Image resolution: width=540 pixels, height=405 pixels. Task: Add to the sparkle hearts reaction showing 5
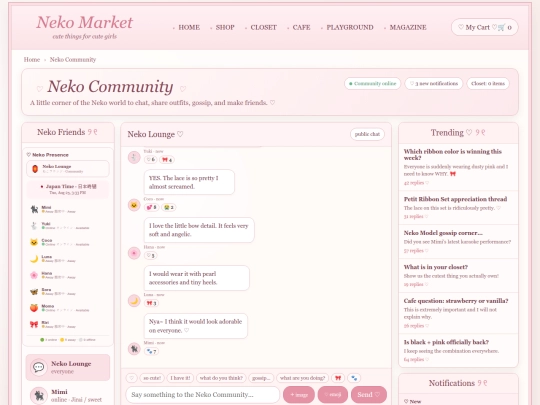(x=152, y=207)
